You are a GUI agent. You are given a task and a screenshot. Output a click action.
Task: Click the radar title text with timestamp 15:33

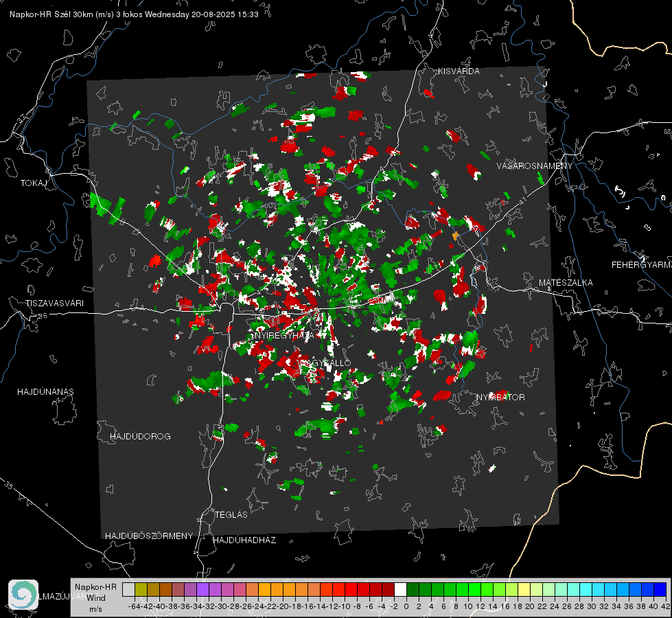[134, 14]
